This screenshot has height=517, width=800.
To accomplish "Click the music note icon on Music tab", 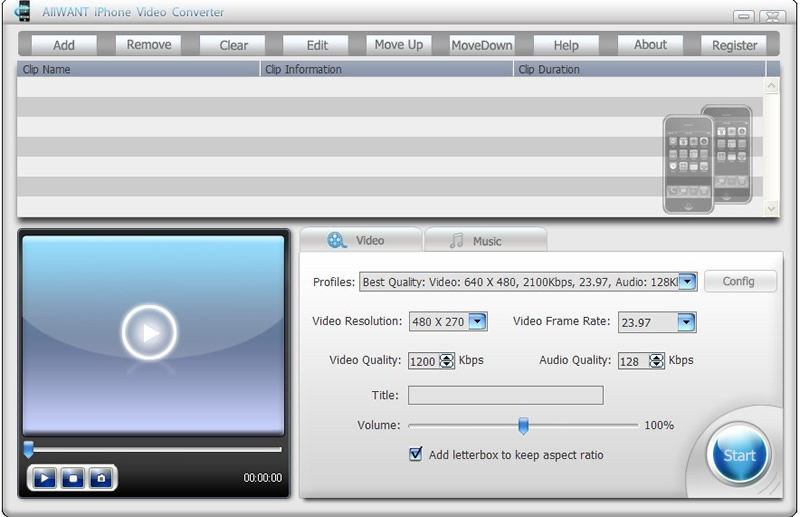I will pos(456,240).
